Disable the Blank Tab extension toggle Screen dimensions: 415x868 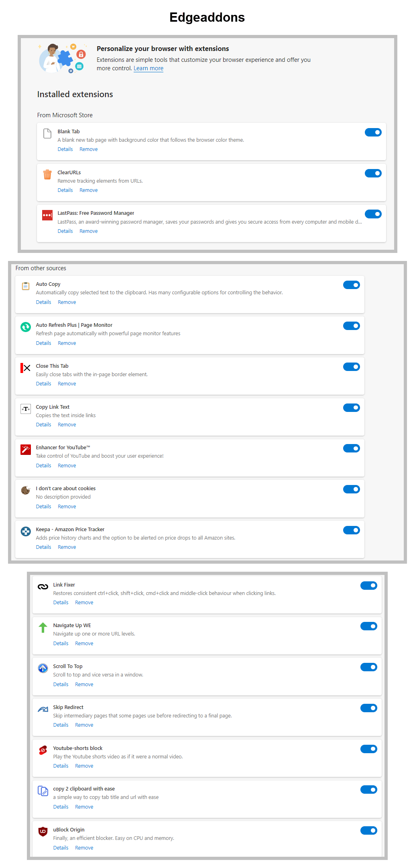tap(373, 132)
